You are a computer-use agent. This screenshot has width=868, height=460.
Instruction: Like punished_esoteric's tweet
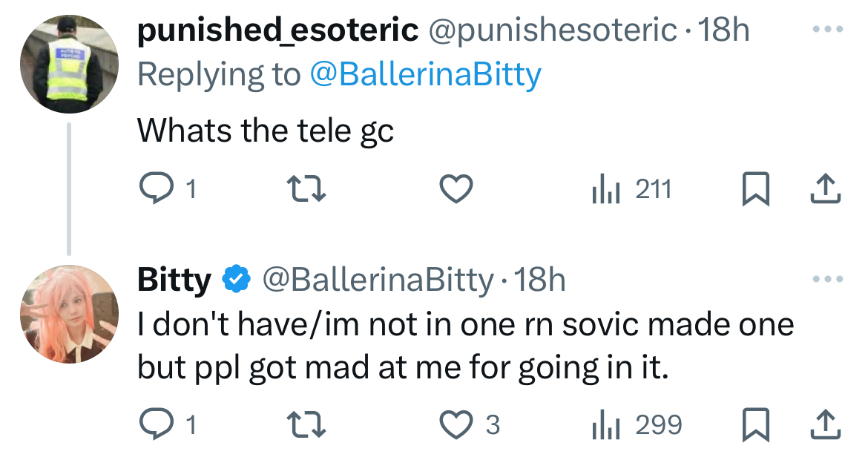point(457,190)
